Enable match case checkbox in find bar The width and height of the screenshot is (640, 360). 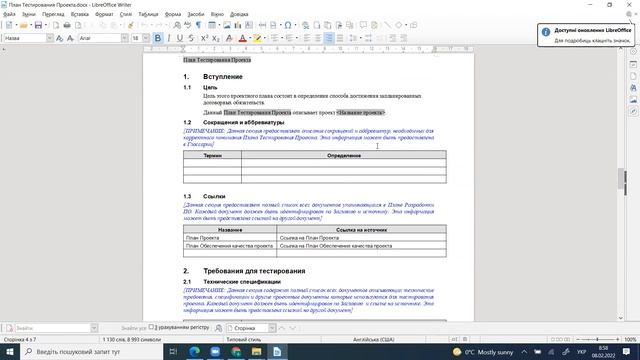(x=151, y=327)
